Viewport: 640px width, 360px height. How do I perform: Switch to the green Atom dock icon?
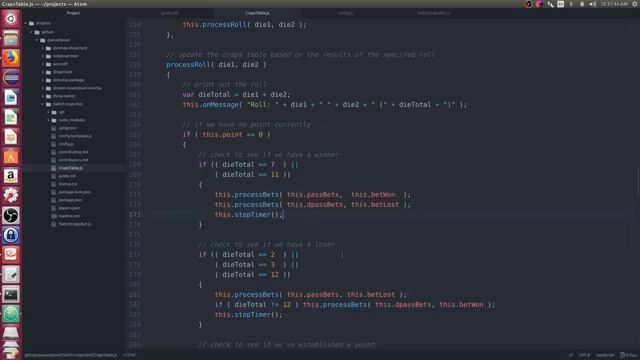click(11, 314)
